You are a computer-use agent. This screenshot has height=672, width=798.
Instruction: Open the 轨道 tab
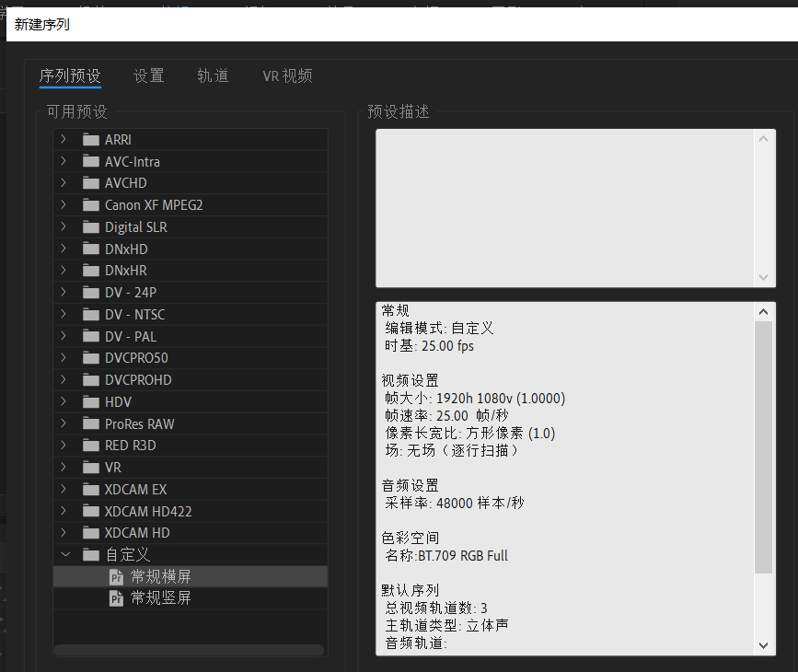[213, 76]
